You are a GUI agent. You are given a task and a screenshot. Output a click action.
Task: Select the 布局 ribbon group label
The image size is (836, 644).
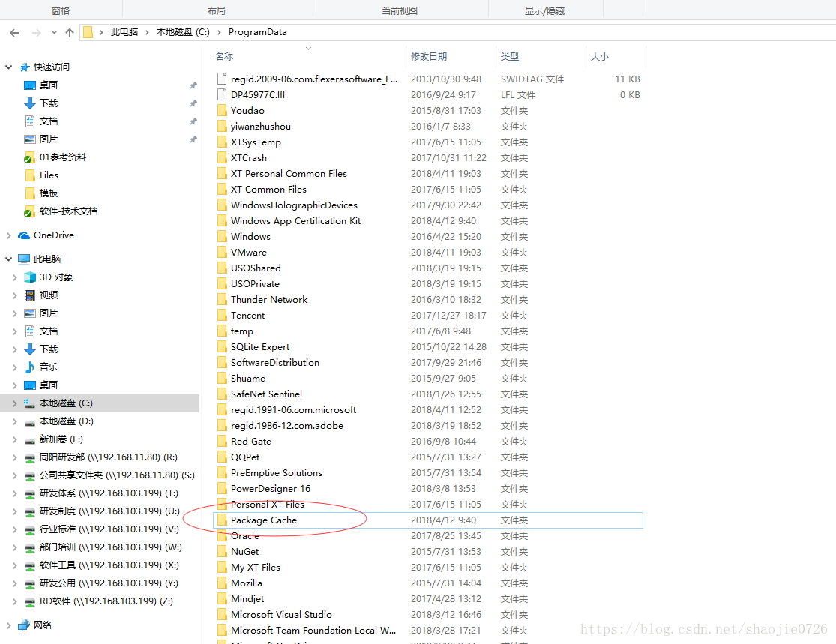click(x=217, y=10)
